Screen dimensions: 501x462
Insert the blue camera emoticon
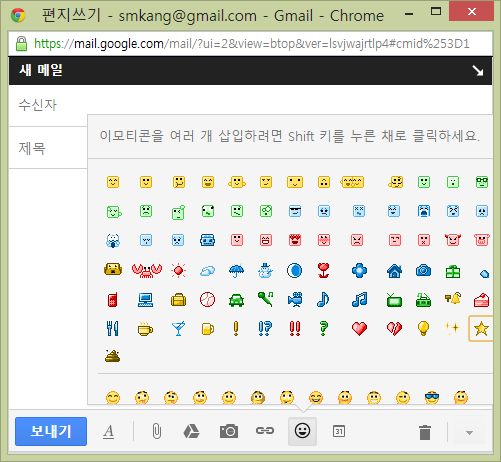point(423,270)
